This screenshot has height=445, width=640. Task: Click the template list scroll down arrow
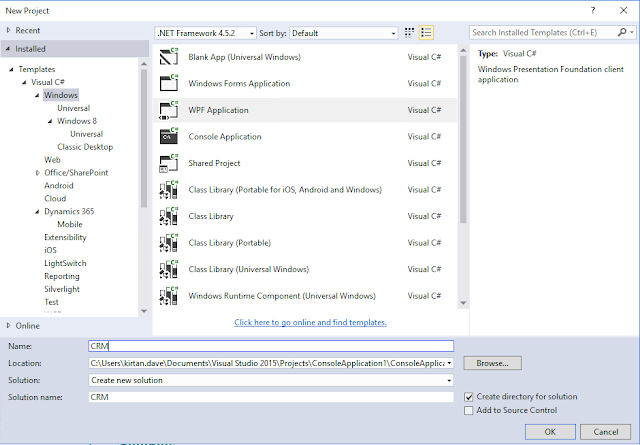(463, 303)
